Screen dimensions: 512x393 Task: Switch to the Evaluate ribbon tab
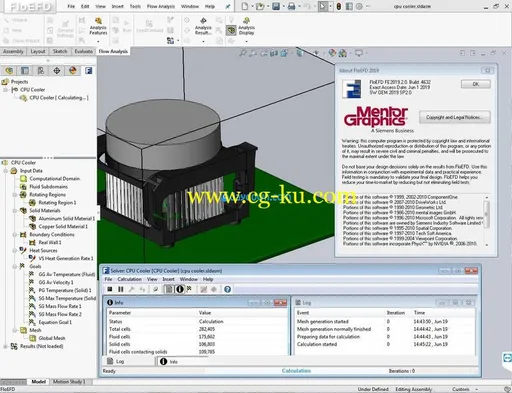83,51
